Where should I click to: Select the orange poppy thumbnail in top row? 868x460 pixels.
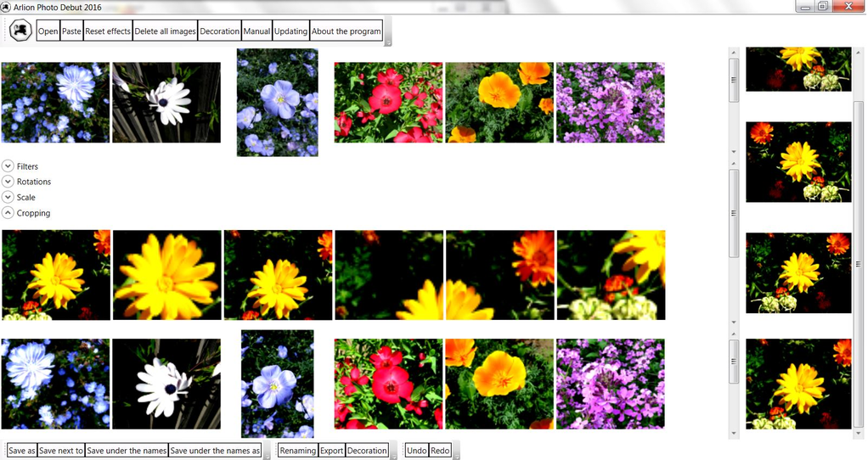coord(499,103)
